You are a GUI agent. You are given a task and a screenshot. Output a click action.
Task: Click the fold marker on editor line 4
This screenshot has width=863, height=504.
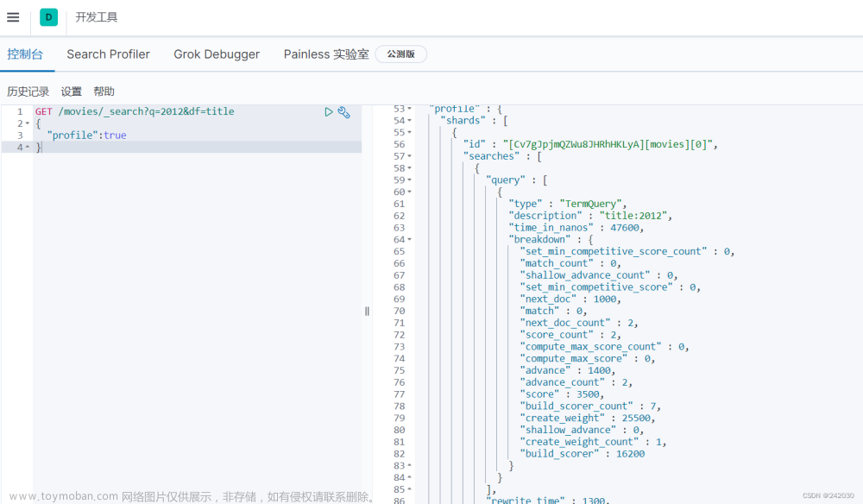point(28,148)
